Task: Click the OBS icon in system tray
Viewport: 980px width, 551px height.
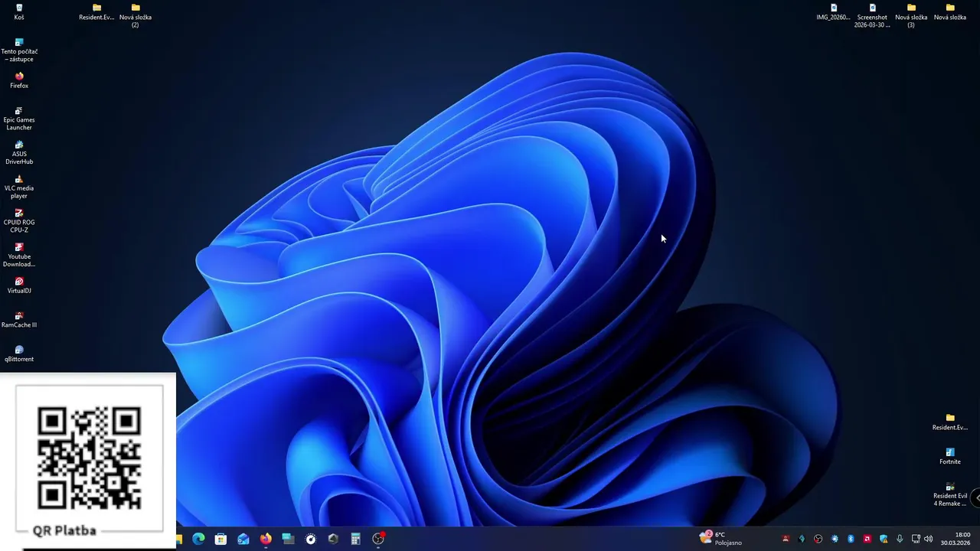Action: [x=818, y=539]
